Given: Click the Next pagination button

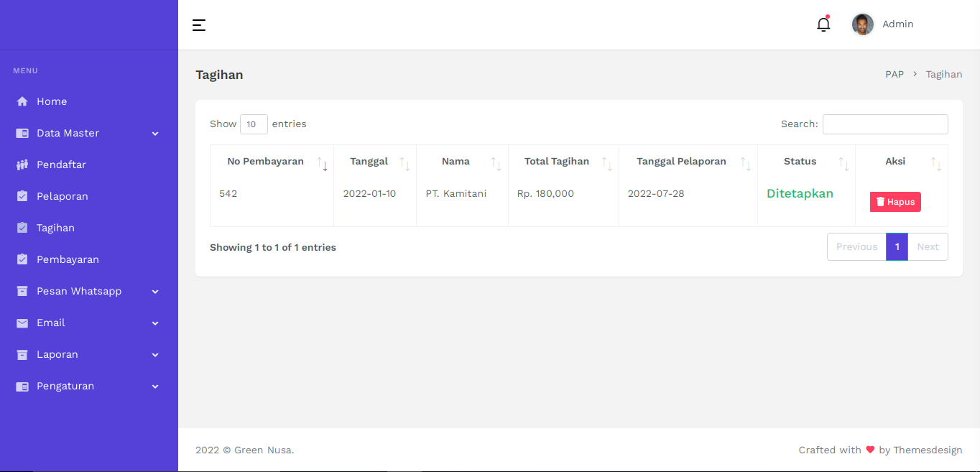Looking at the screenshot, I should [x=928, y=246].
